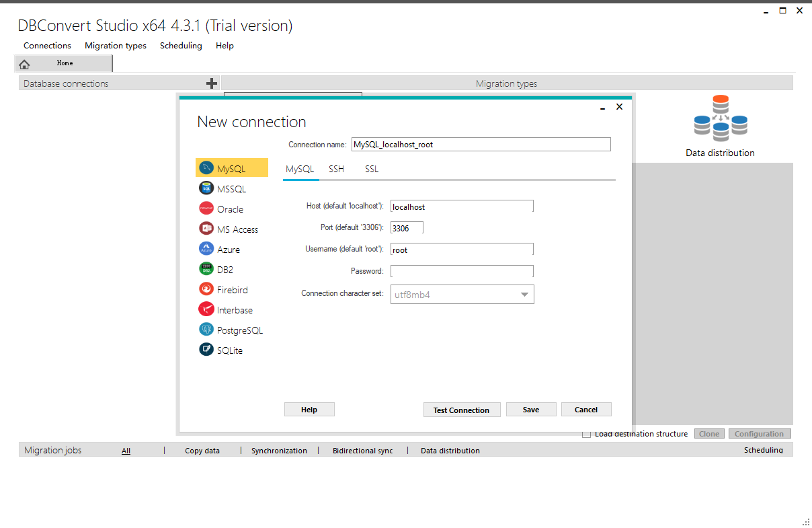Focus the Username field
Viewport: 812px width, 528px height.
[462, 250]
